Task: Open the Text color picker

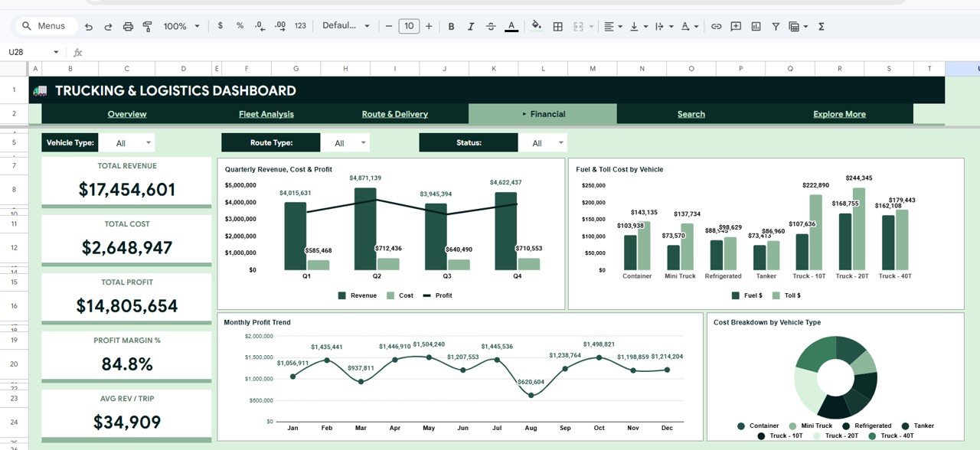Action: pyautogui.click(x=510, y=25)
